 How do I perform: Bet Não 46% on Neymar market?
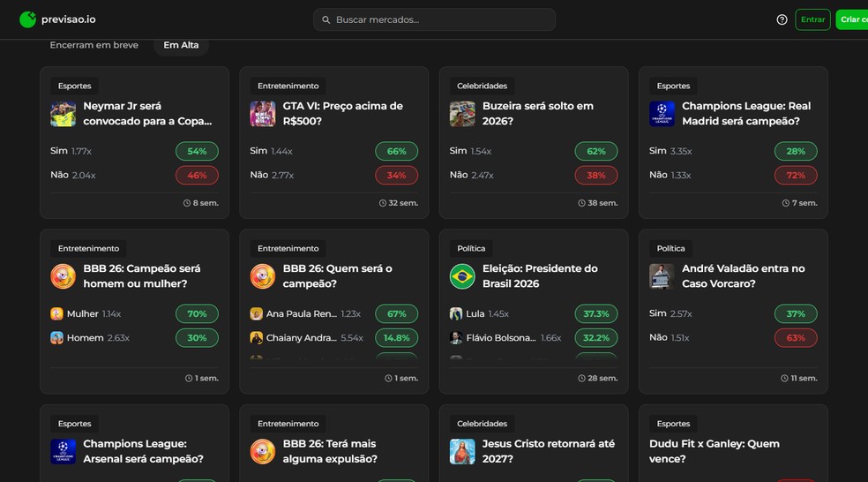[197, 175]
